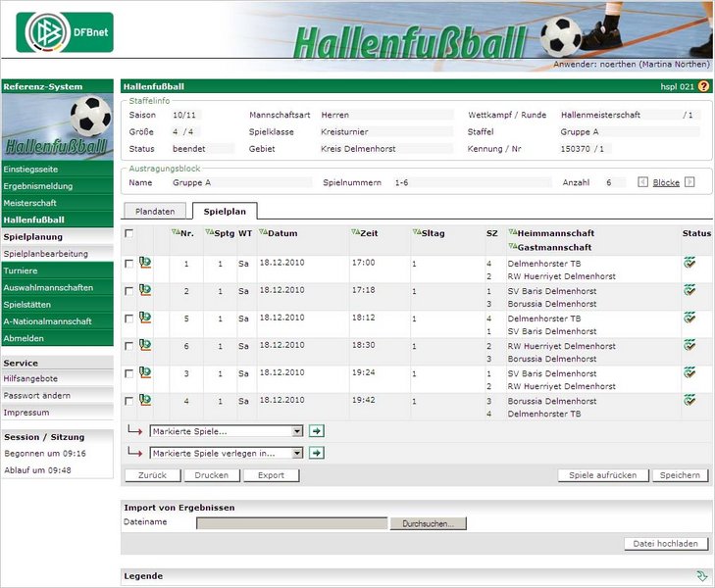Click the status icon of game Nr. 5
715x588 pixels.
tap(689, 318)
